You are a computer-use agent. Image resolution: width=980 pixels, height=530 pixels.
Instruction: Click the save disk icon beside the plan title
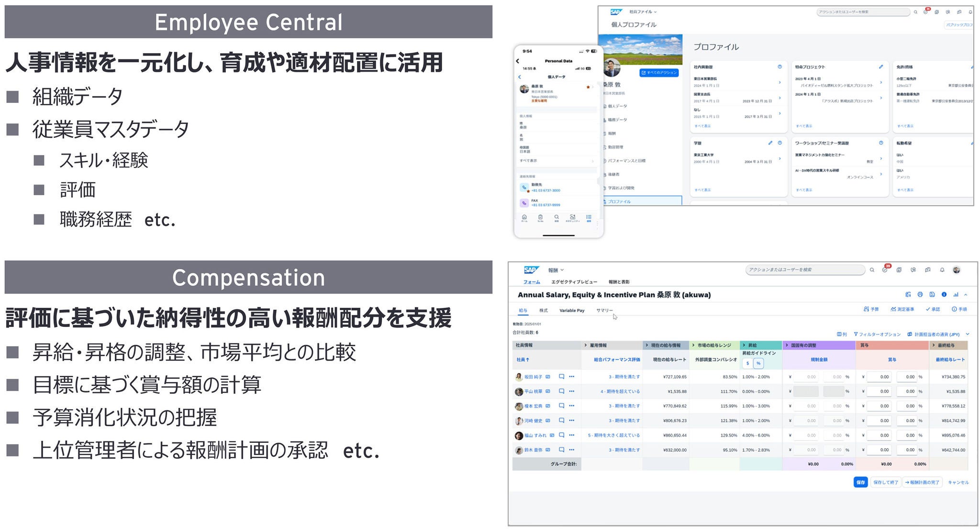click(932, 295)
